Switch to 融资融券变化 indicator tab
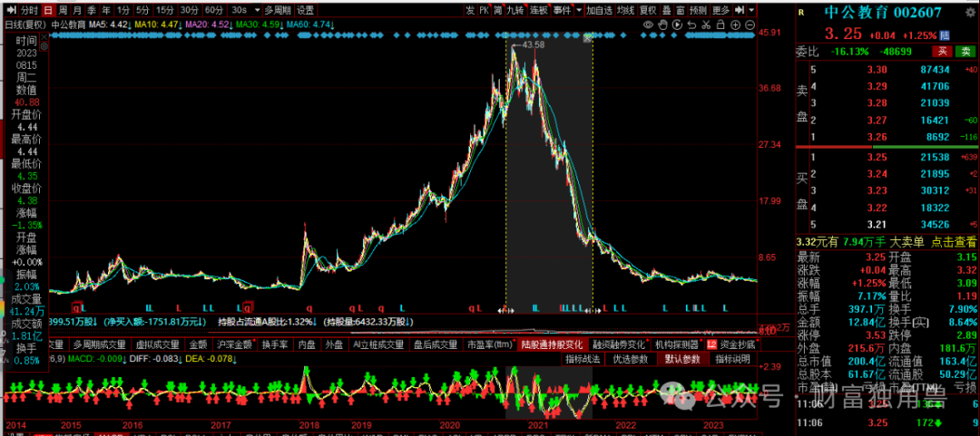 620,344
